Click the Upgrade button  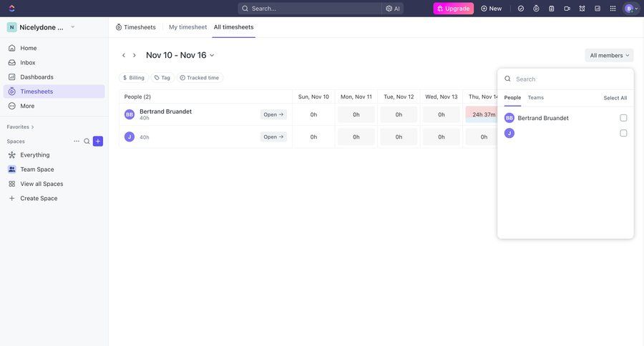coord(454,9)
